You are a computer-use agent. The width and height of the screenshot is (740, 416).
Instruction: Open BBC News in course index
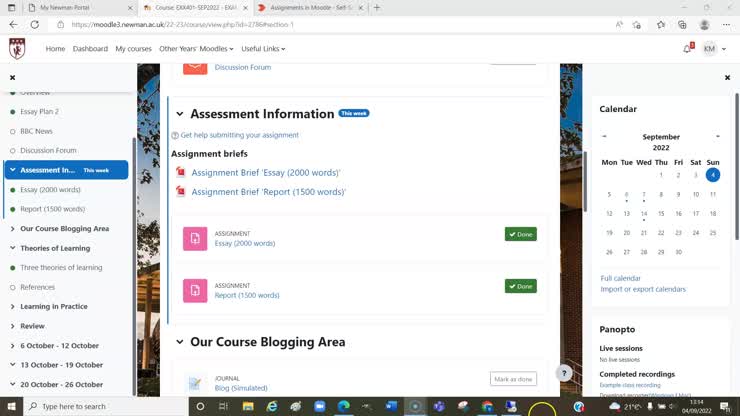pos(36,131)
